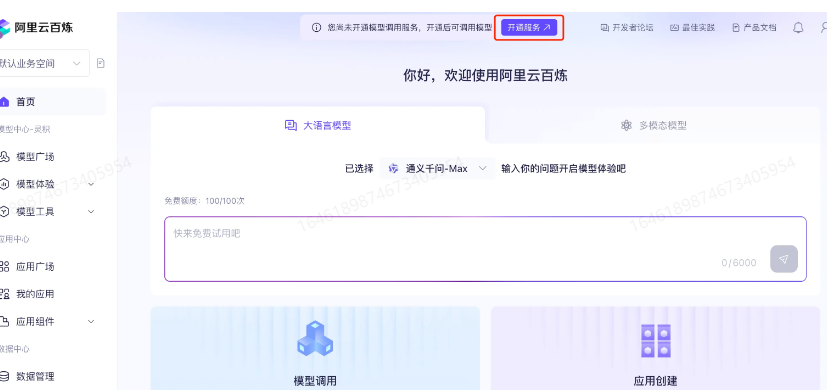This screenshot has height=390, width=827.
Task: Click the 产品文档 document icon
Action: click(736, 27)
